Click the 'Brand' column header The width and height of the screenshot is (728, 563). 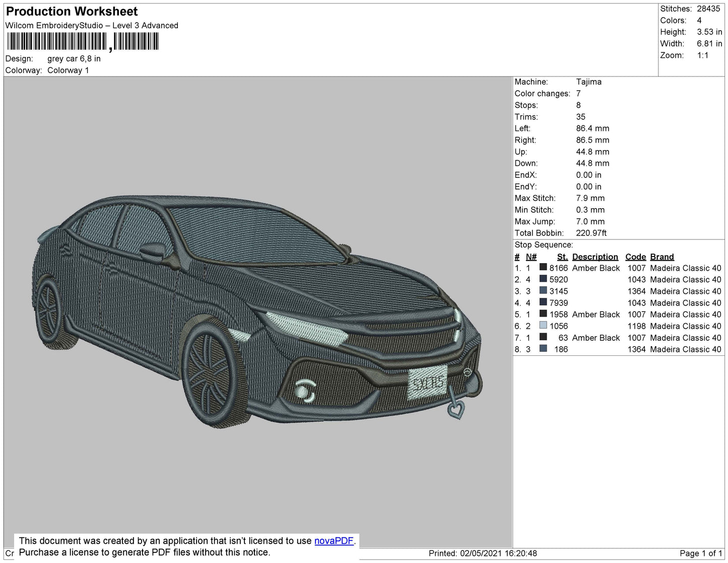[662, 257]
